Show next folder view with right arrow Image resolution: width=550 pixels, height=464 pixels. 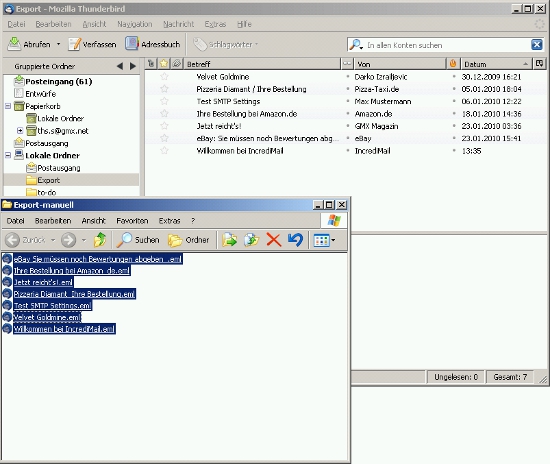point(133,66)
